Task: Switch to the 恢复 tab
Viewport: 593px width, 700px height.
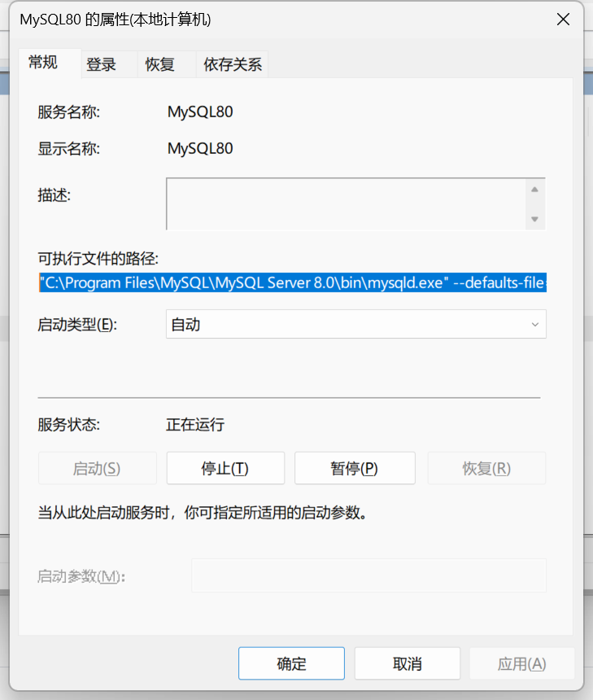Action: [160, 65]
